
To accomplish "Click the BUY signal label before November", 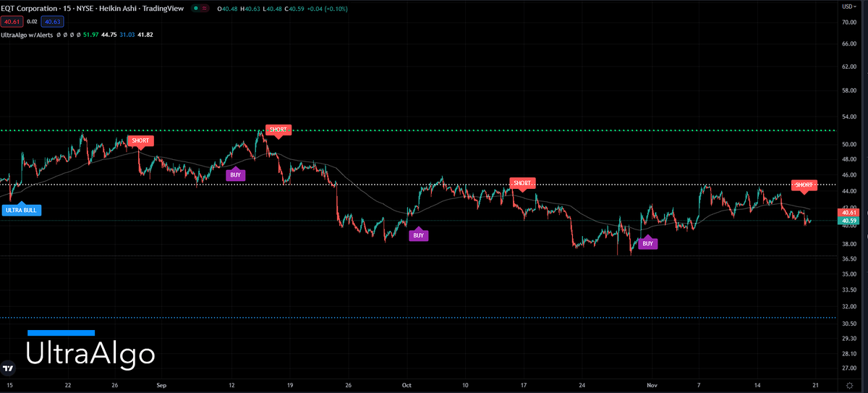I will point(647,244).
